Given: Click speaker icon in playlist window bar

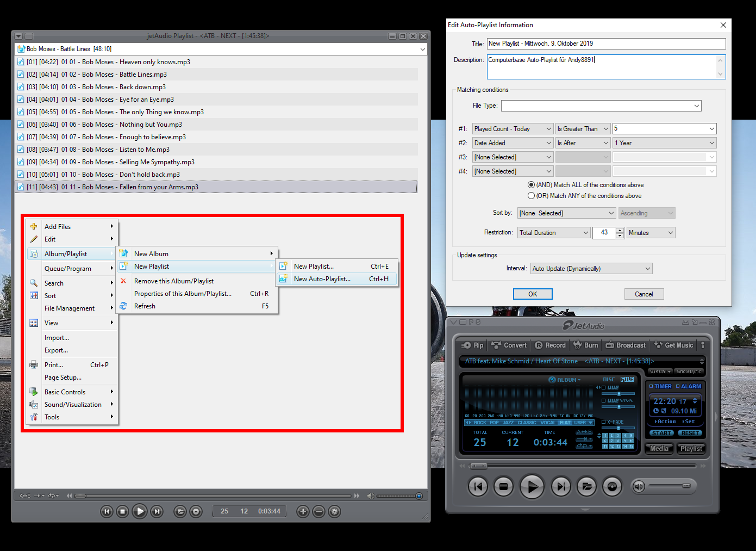Looking at the screenshot, I should 370,496.
